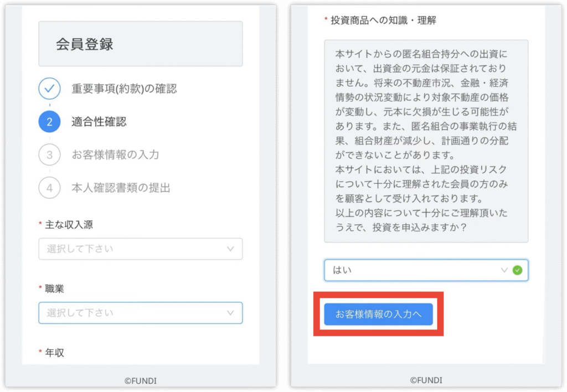Click the お客様情報の入力へ button
Image resolution: width=567 pixels, height=392 pixels.
tap(378, 314)
